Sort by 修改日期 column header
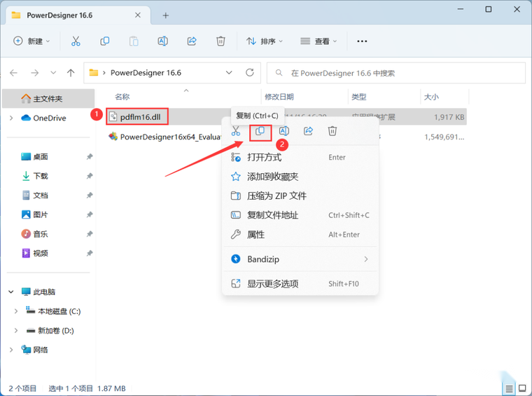Viewport: 532px width, 396px height. 279,97
